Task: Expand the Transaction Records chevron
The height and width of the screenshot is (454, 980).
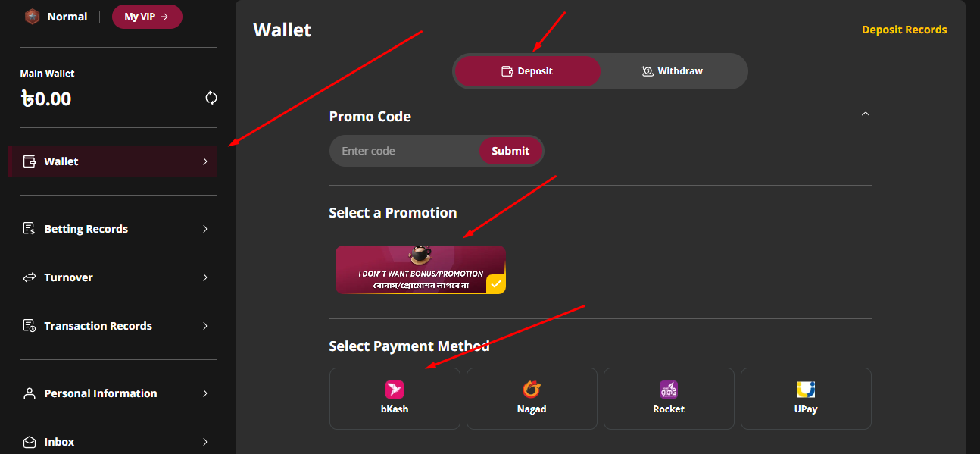Action: click(205, 326)
